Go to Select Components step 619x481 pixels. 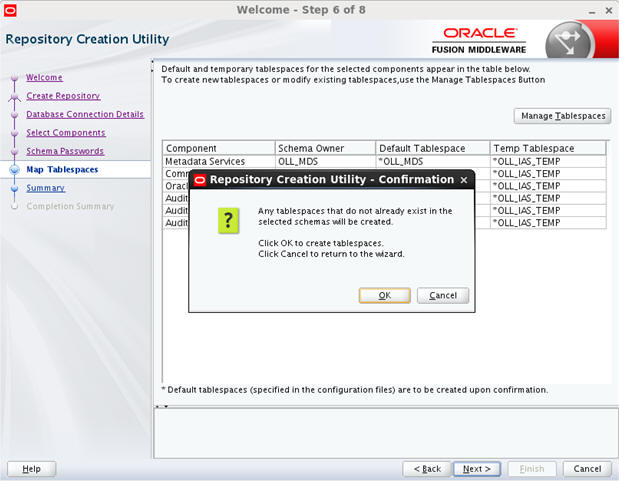(x=66, y=133)
